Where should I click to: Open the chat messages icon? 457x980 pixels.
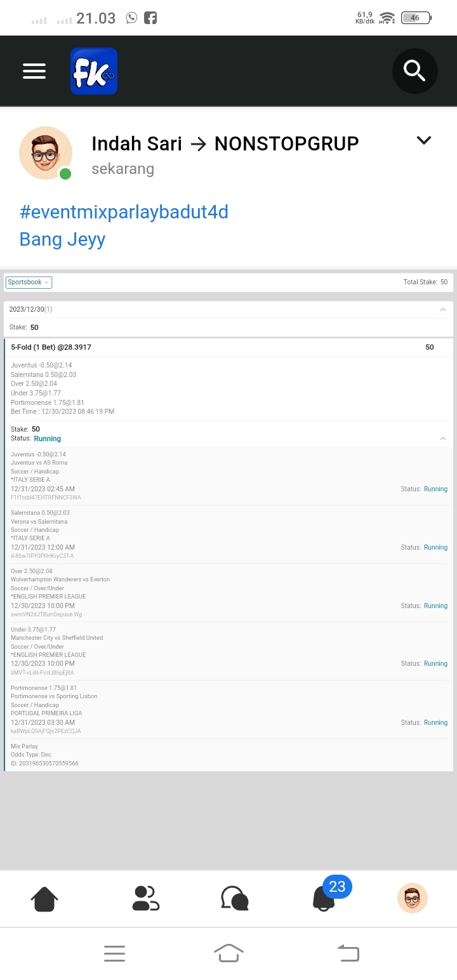(x=234, y=899)
